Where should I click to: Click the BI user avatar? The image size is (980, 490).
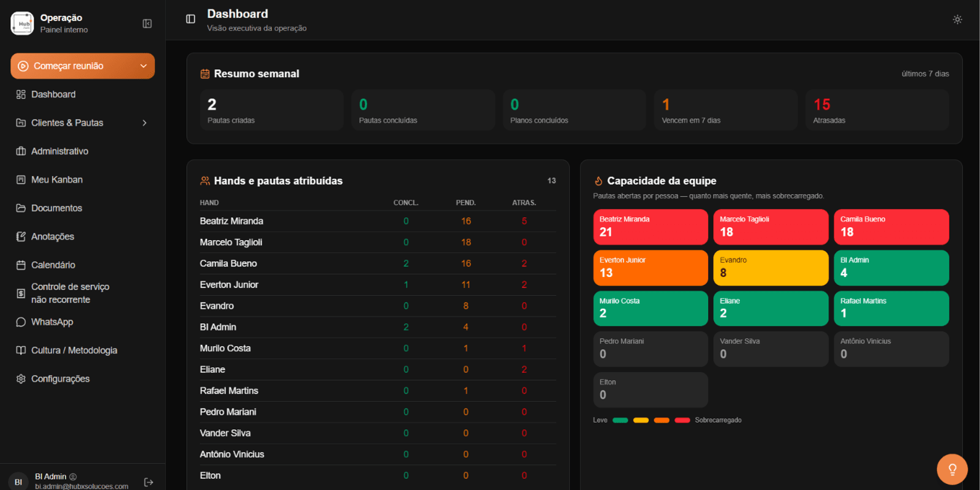point(18,481)
